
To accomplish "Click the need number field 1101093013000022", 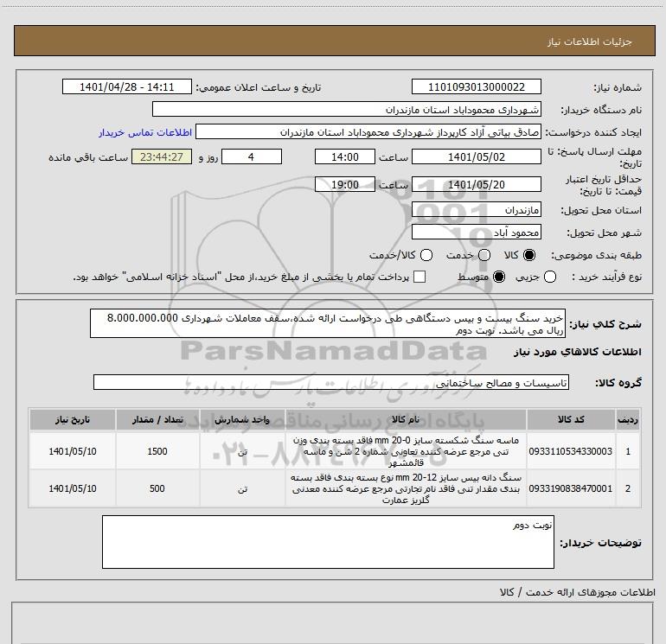I will pyautogui.click(x=476, y=87).
